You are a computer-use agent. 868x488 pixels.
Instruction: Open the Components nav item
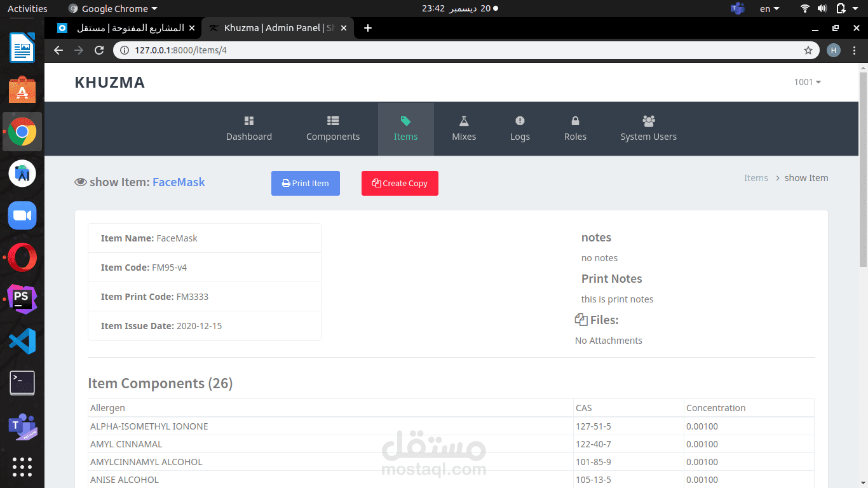pos(333,129)
